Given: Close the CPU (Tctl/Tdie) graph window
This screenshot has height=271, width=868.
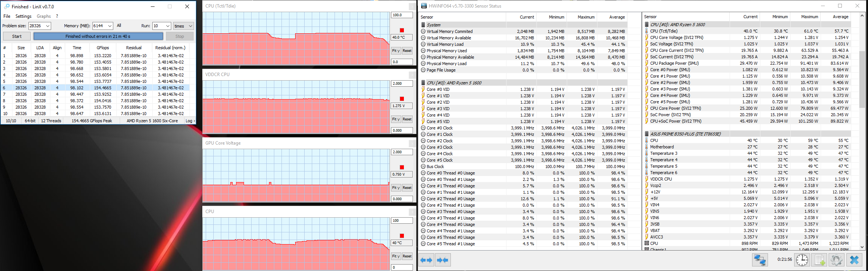Looking at the screenshot, I should (x=412, y=6).
